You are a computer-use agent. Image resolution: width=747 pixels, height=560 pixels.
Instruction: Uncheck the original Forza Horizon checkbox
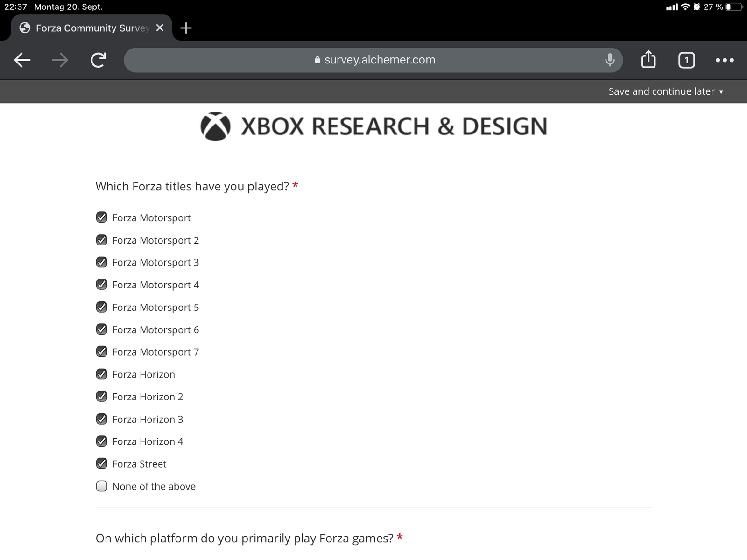(x=101, y=374)
